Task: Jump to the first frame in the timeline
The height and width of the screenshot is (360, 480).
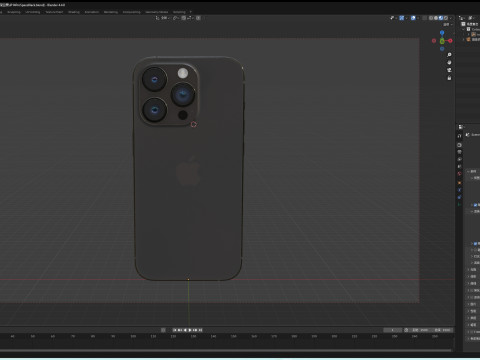Action: point(175,330)
